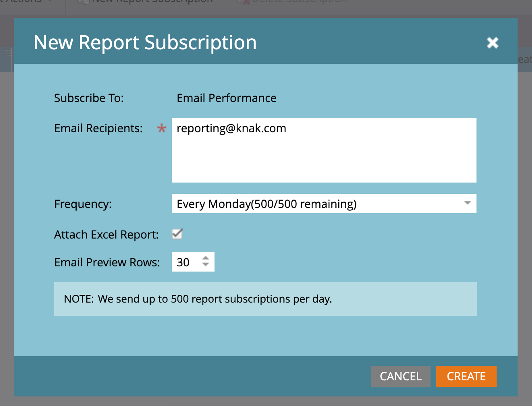Viewport: 532px width, 406px height.
Task: Click the NOTE about 500 subscriptions
Action: (x=197, y=299)
